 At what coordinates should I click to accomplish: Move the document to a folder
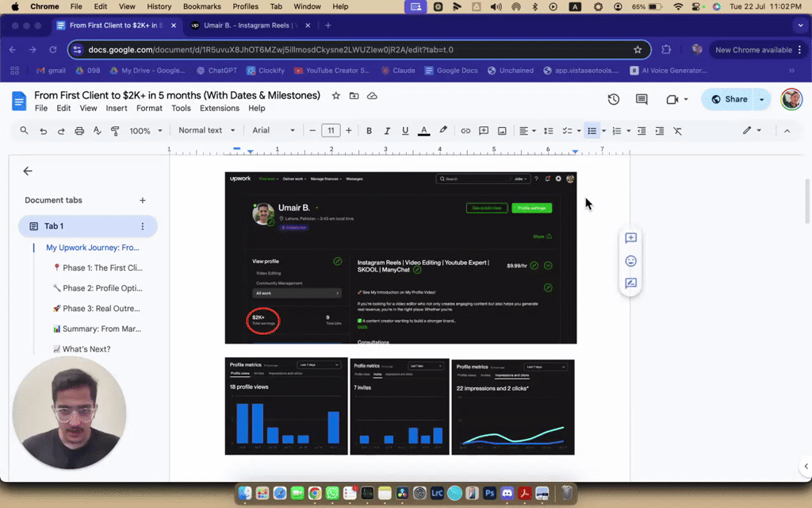pos(354,95)
